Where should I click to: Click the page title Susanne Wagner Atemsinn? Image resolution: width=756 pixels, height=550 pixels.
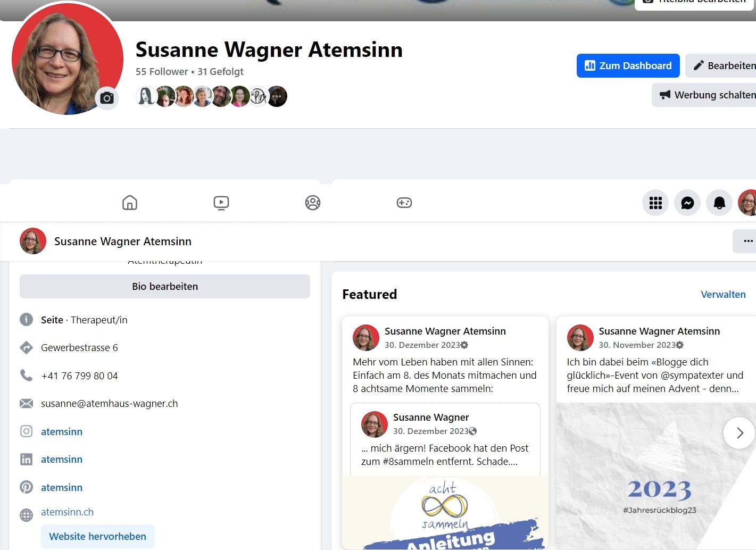269,49
